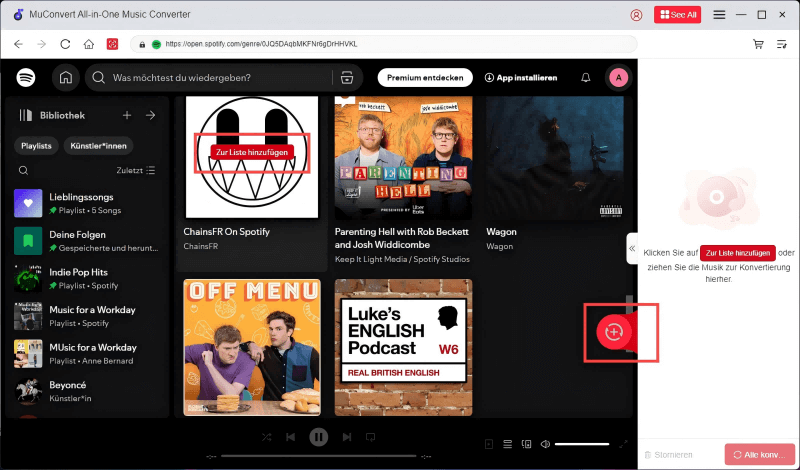Open the Browse icon in the search bar
Image resolution: width=800 pixels, height=470 pixels.
(x=347, y=77)
